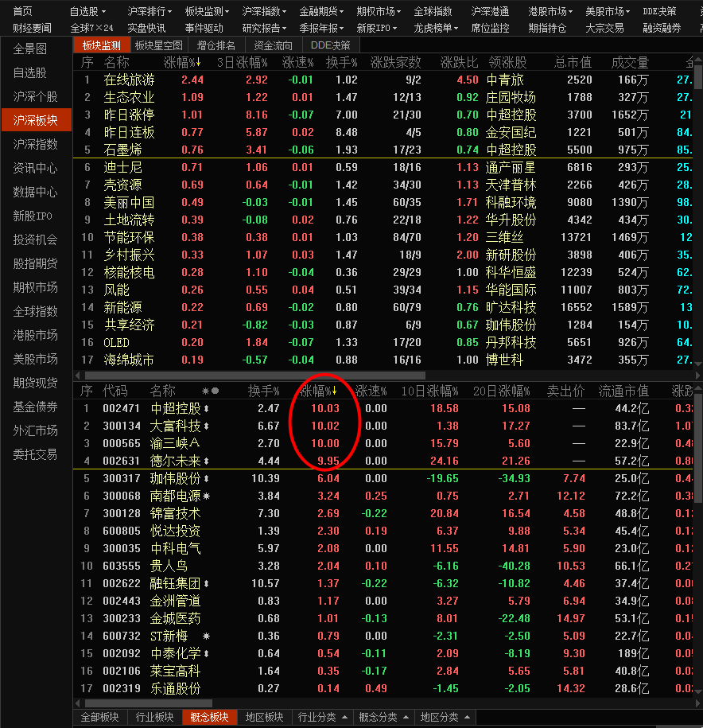Open the 龙虎榜单 dropdown
The image size is (703, 728).
pyautogui.click(x=436, y=29)
